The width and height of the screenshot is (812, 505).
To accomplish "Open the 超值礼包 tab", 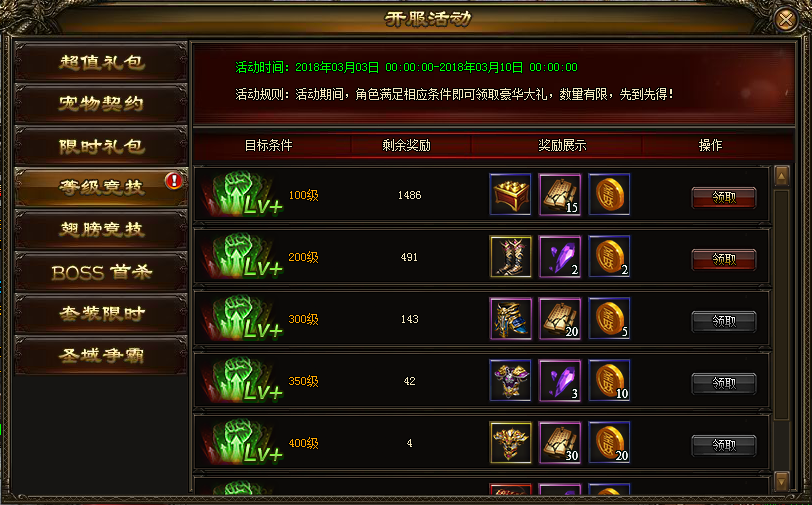I will tap(101, 62).
